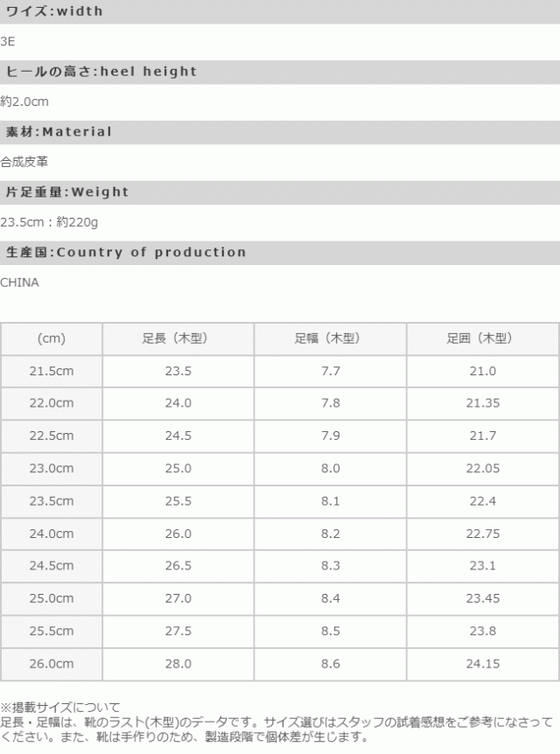Click the 足長（木型）column header
This screenshot has width=560, height=754.
pos(178,339)
